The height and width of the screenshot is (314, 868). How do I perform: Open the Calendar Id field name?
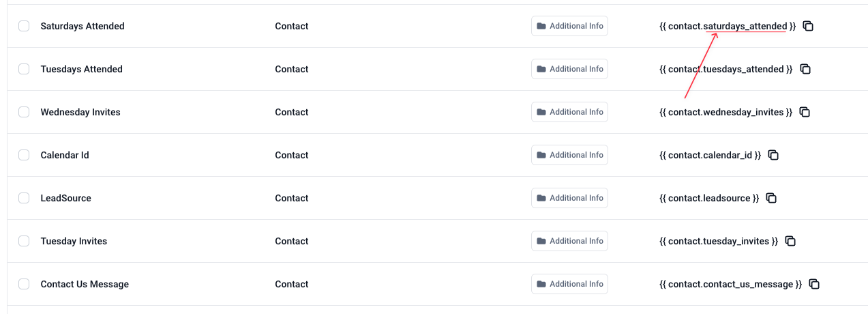[65, 155]
